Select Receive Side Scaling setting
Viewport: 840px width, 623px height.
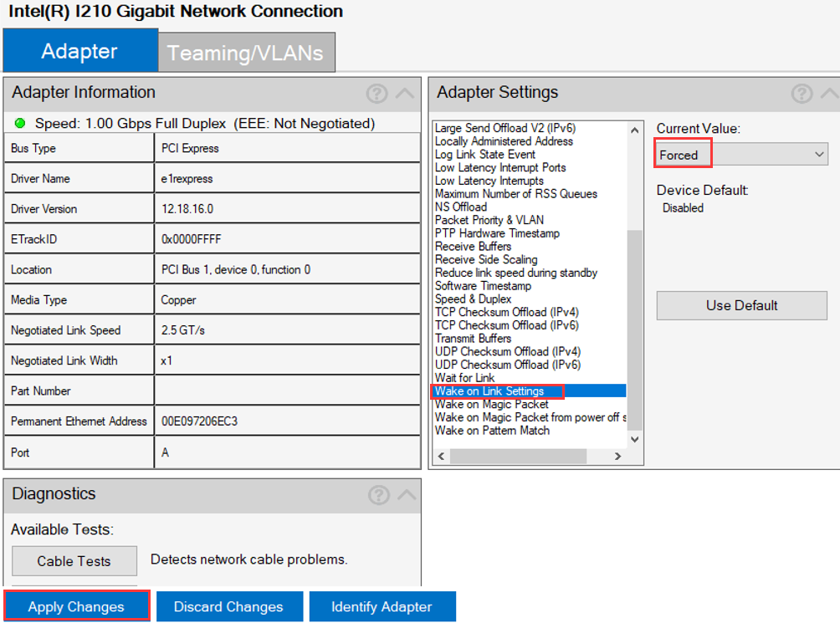coord(486,259)
